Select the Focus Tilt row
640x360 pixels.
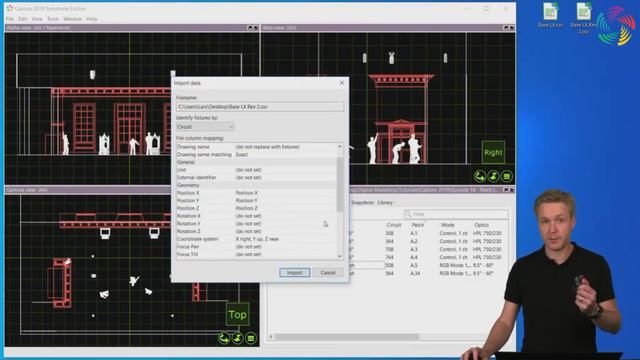point(256,254)
